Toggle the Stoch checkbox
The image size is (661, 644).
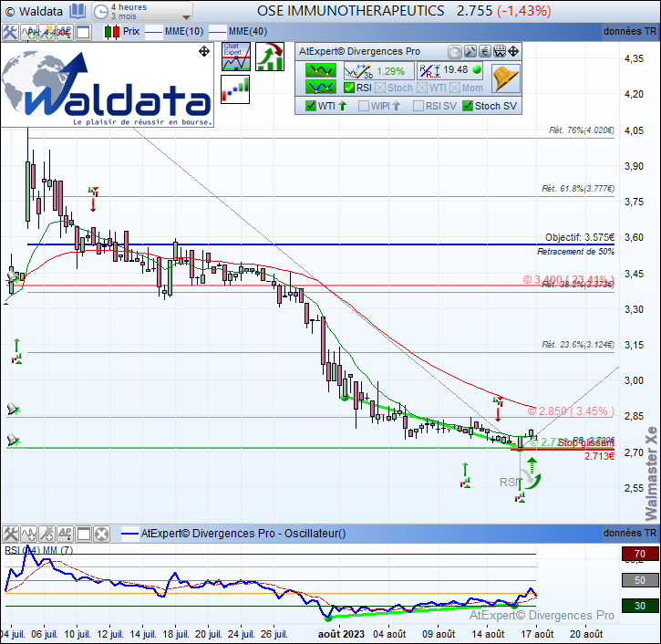380,88
